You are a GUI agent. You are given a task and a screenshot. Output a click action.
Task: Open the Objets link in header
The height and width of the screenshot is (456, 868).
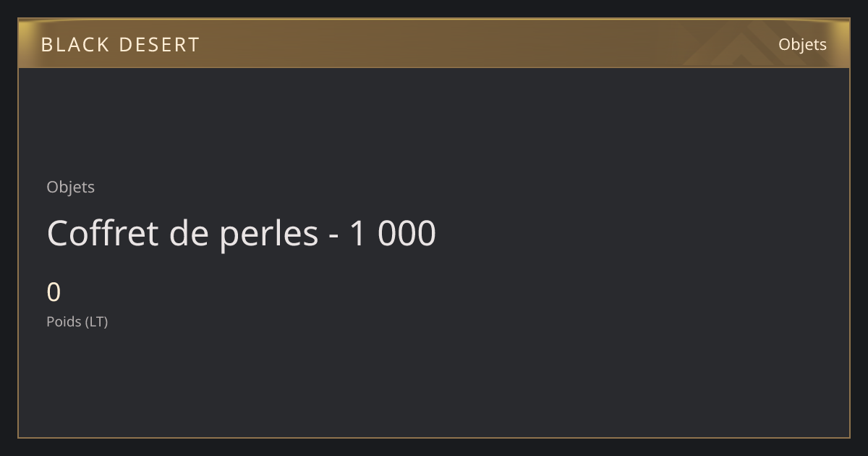[802, 44]
